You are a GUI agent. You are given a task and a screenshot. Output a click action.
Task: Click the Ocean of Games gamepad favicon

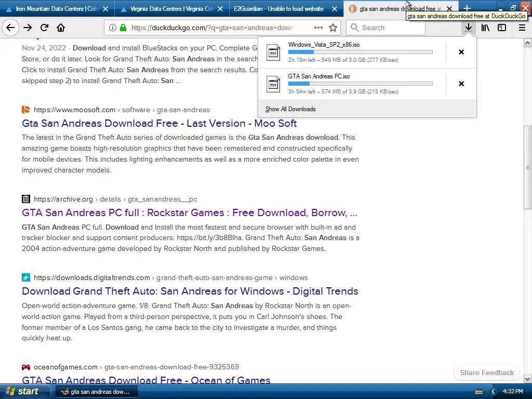tap(26, 367)
